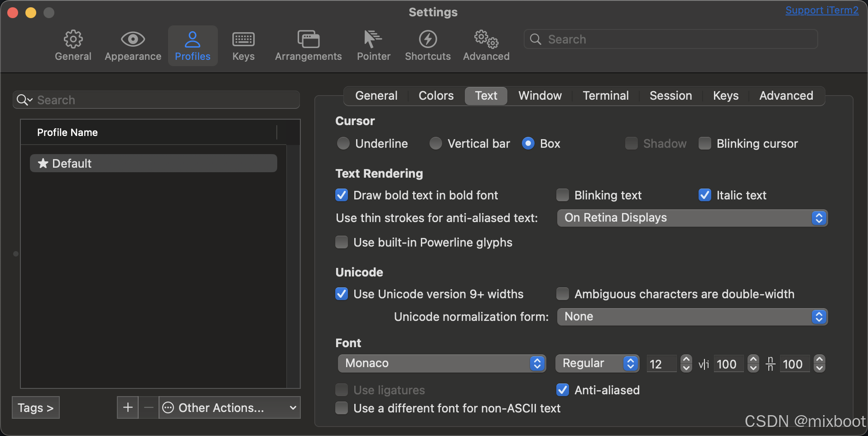Screen dimensions: 868x436
Task: Open Advanced settings double-gear icon
Action: [486, 39]
